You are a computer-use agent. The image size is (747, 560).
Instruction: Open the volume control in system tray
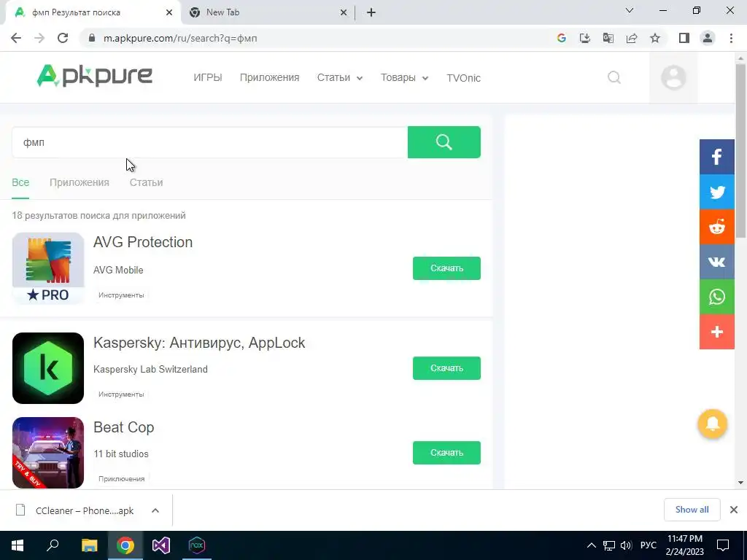click(626, 545)
